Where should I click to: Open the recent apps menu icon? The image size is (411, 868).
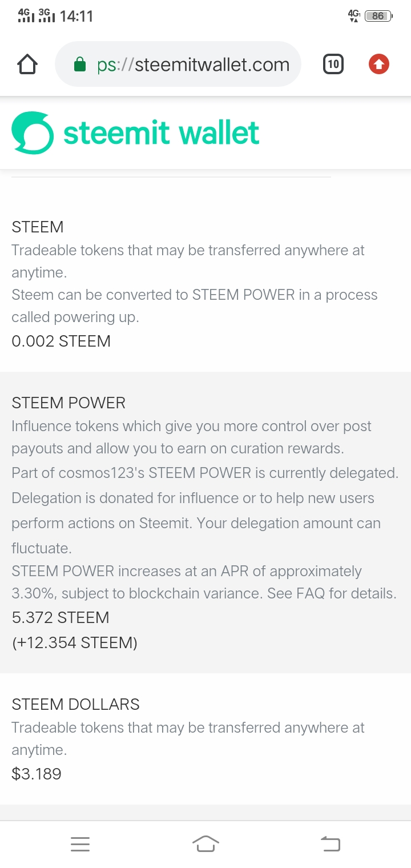tap(80, 844)
